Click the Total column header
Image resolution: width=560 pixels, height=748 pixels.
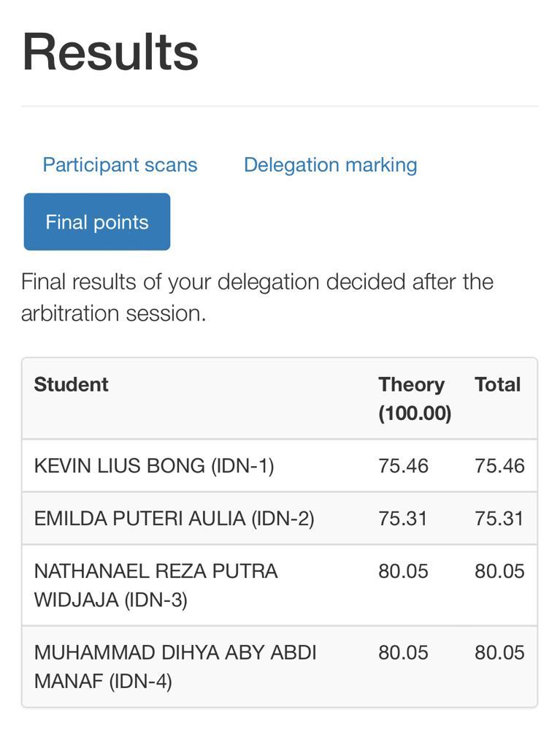[497, 384]
